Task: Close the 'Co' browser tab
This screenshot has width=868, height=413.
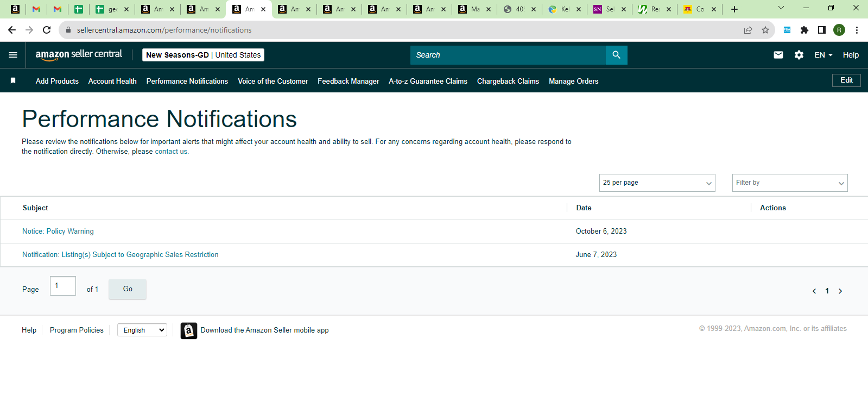Action: point(714,9)
